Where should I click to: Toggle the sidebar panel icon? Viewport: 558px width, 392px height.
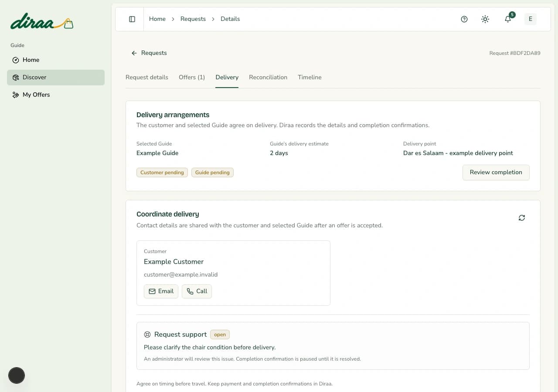tap(132, 19)
